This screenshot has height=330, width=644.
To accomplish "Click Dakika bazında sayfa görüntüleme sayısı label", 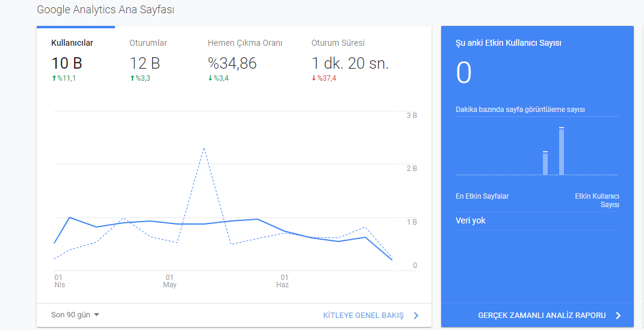I will [521, 110].
